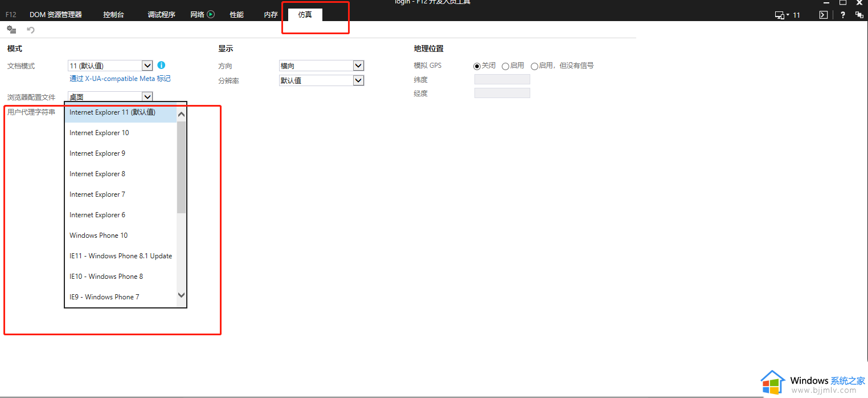Click the list scrollbar up arrow
This screenshot has height=398, width=868.
[182, 115]
